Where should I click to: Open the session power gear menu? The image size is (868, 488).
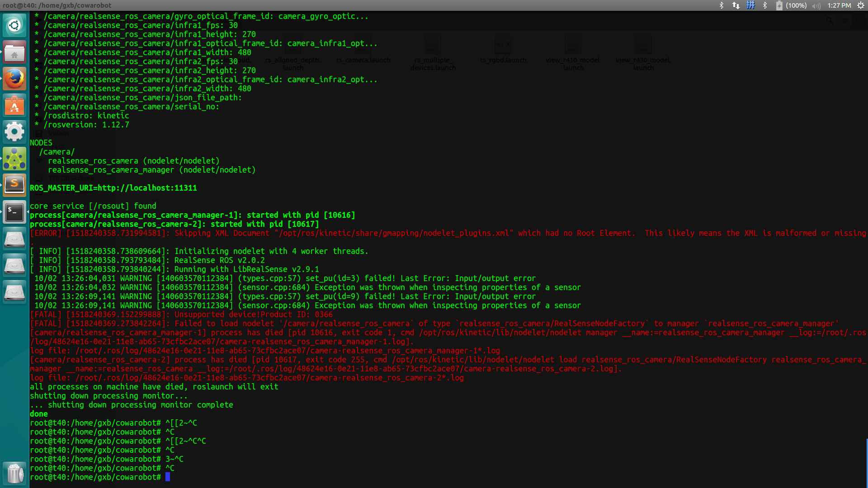pyautogui.click(x=861, y=5)
